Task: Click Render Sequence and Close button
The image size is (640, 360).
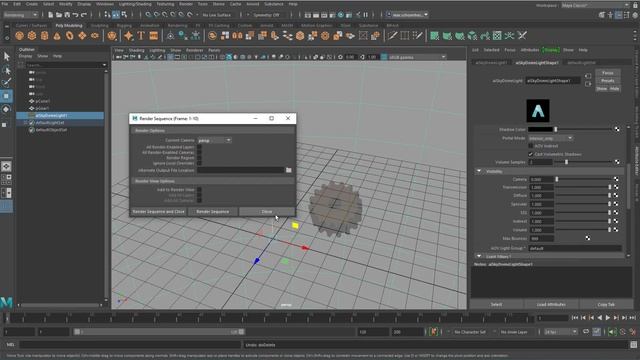Action: click(x=158, y=211)
